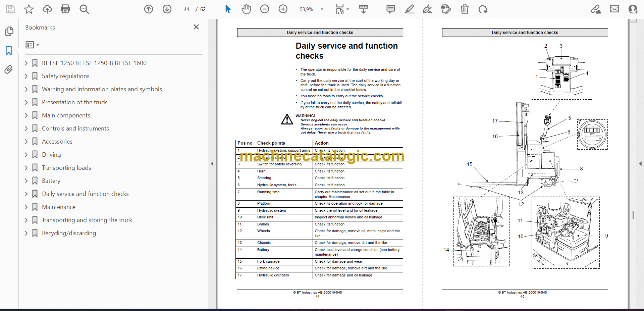Add bookmark star icon in toolbar
644x311 pixels.
29,9
